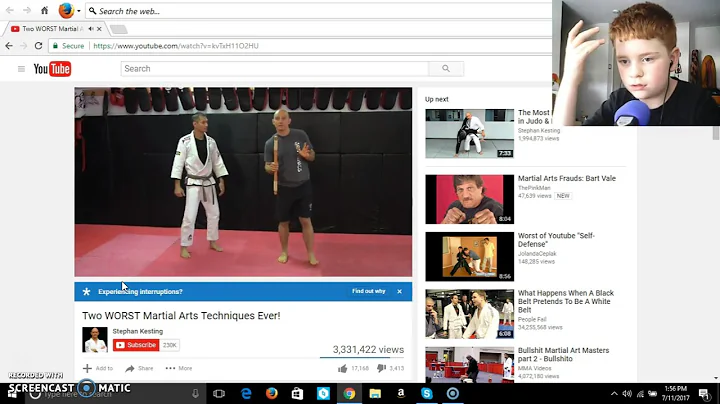Mute the tab using its speaker icon
Viewport: 720px width, 404px height.
(x=91, y=28)
